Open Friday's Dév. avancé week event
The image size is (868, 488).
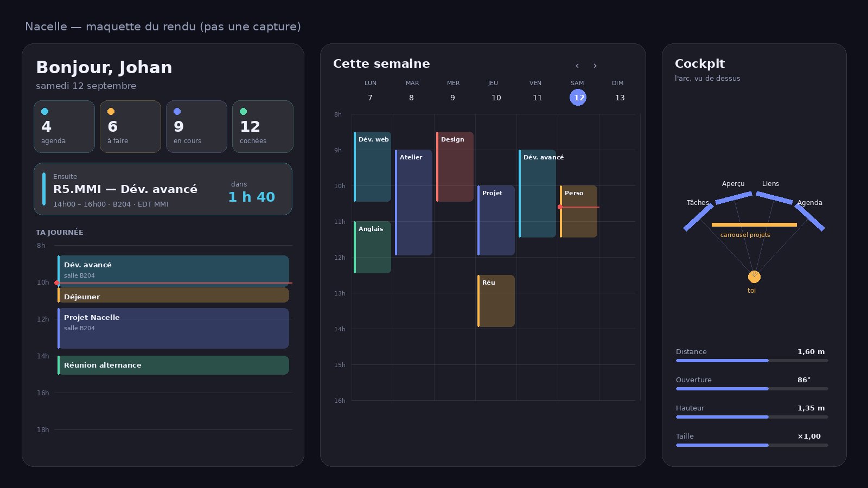click(x=537, y=194)
